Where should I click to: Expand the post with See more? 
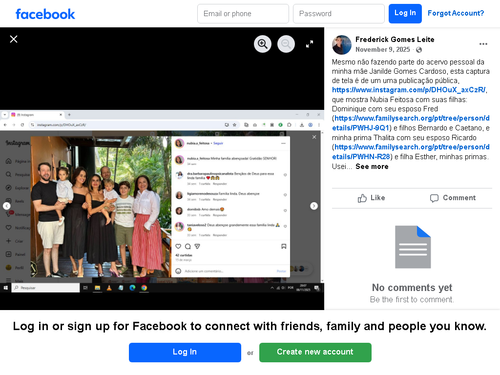pyautogui.click(x=372, y=166)
